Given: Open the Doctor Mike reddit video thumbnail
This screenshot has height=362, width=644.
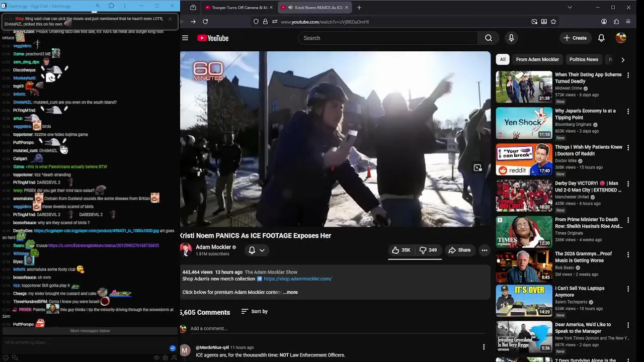Looking at the screenshot, I should (524, 159).
